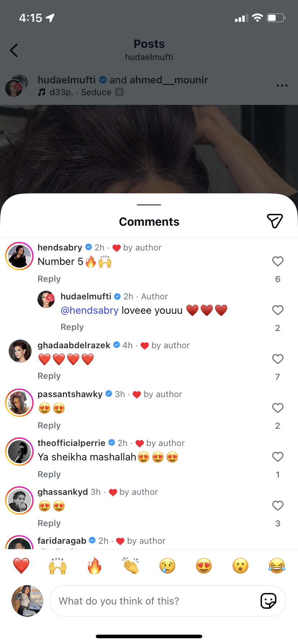Insert the laughing-crying emoji reaction
Screen dimensions: 298x644
(x=276, y=566)
